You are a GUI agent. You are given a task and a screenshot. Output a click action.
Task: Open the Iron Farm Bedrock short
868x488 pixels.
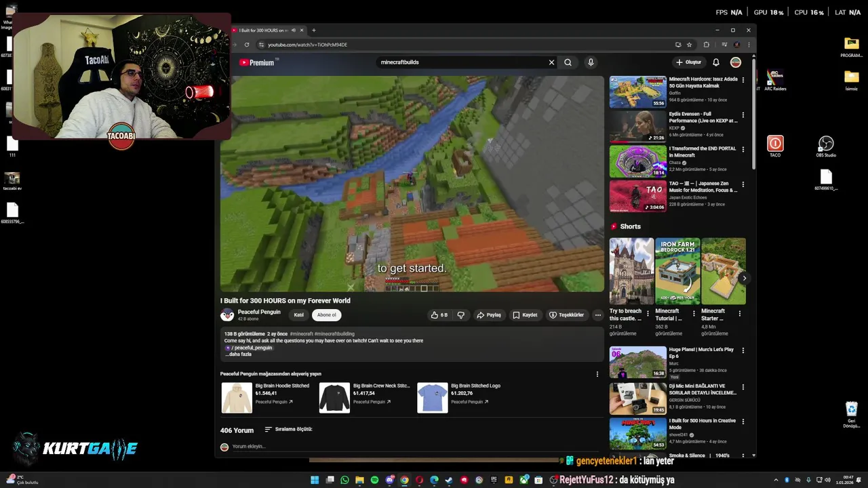point(677,271)
